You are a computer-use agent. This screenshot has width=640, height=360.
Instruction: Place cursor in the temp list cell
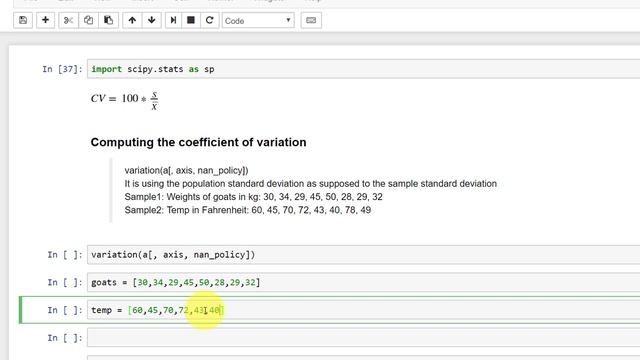363,310
